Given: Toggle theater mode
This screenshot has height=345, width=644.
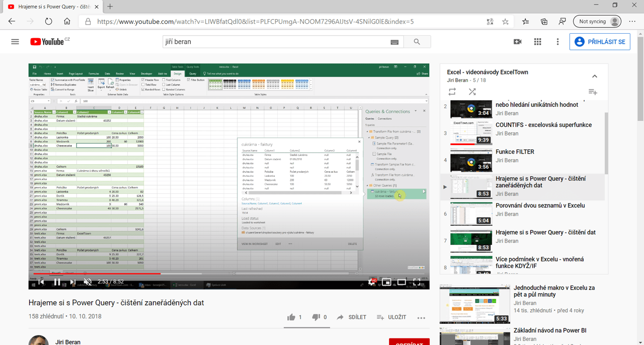Looking at the screenshot, I should tap(401, 282).
